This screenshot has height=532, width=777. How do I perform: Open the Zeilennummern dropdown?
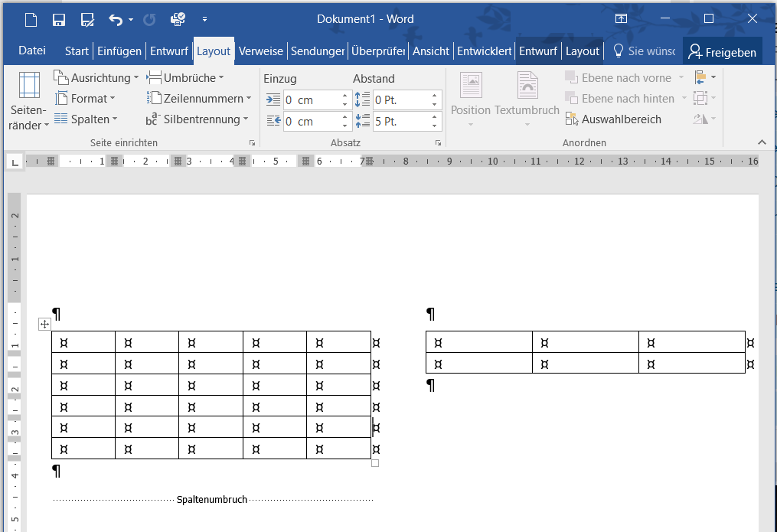pyautogui.click(x=199, y=99)
